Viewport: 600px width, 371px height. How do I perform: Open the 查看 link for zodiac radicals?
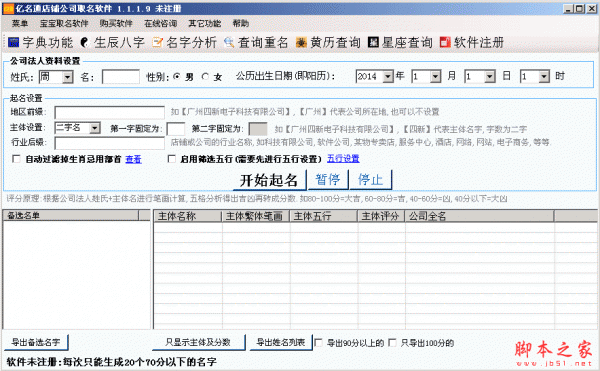[x=133, y=159]
